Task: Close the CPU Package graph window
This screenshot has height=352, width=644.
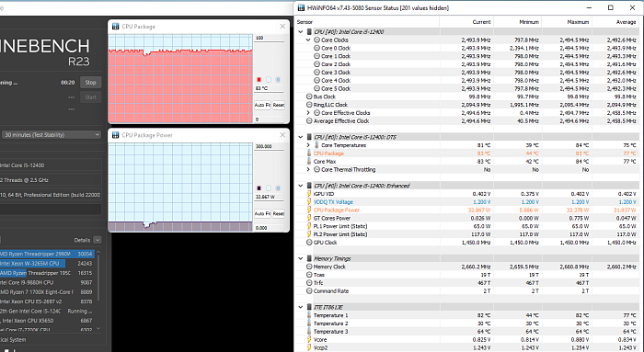Action: point(282,27)
